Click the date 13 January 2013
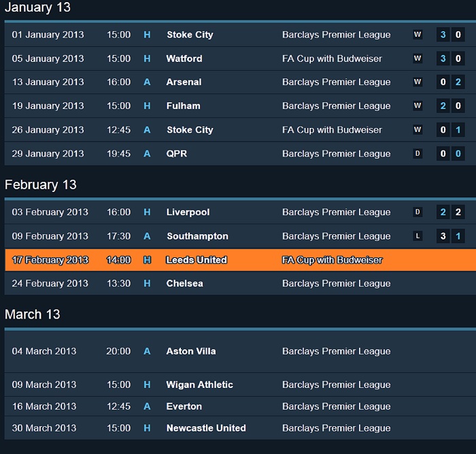476x454 pixels. (x=48, y=82)
